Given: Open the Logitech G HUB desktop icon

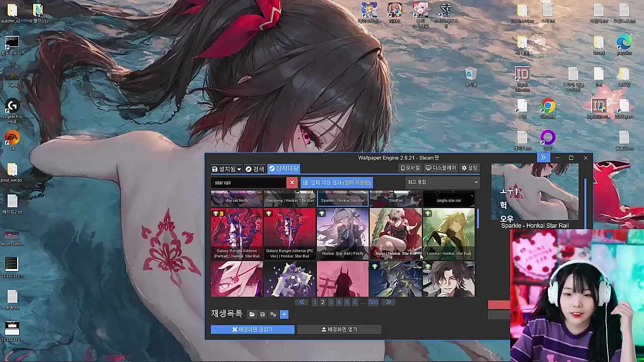Looking at the screenshot, I should coord(12,112).
